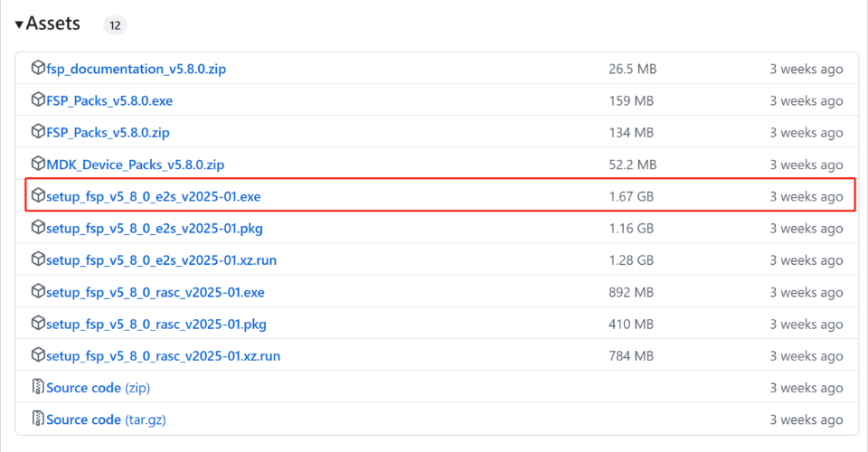
Task: Click the zip file icon beside Source code (zip)
Action: click(x=38, y=387)
